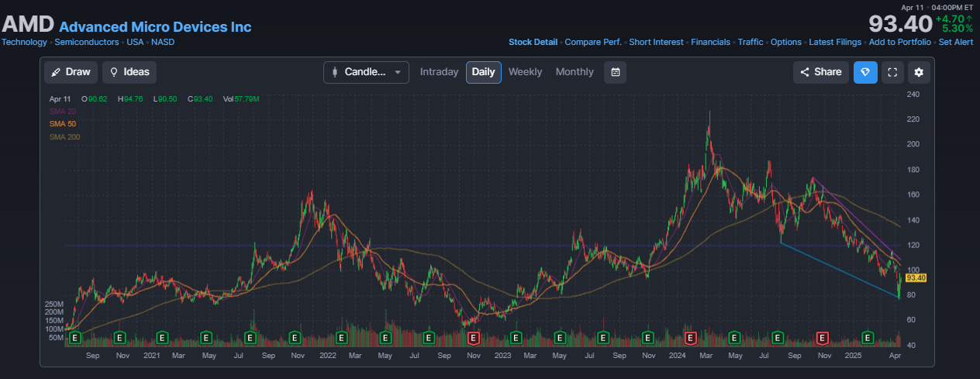Click the yellow 93.40 price tag on axis
Screen dimensions: 980x379
tap(916, 277)
